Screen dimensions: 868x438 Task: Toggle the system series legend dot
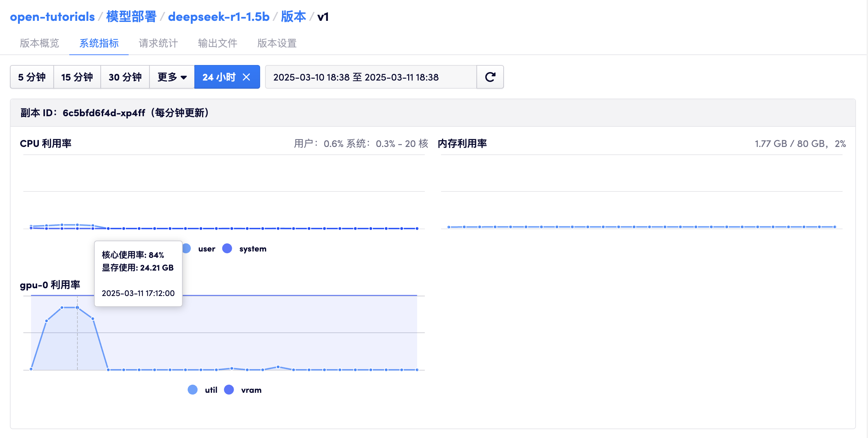pos(228,248)
